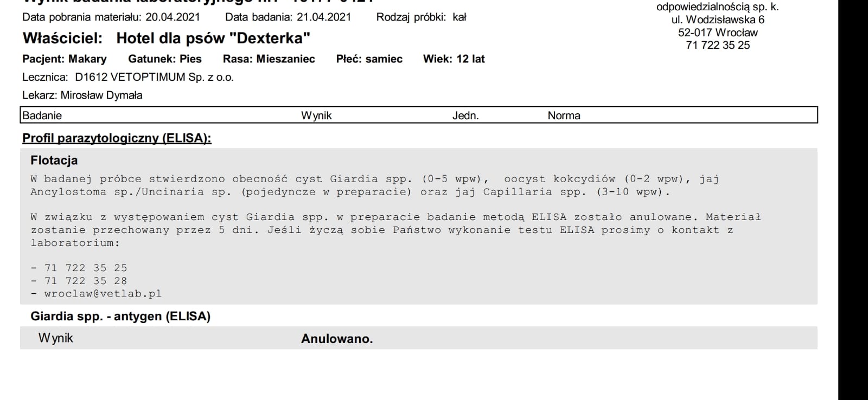This screenshot has height=400, width=868.
Task: Click the Giardia spp. - antygen (ELISA) heading
Action: pyautogui.click(x=120, y=317)
